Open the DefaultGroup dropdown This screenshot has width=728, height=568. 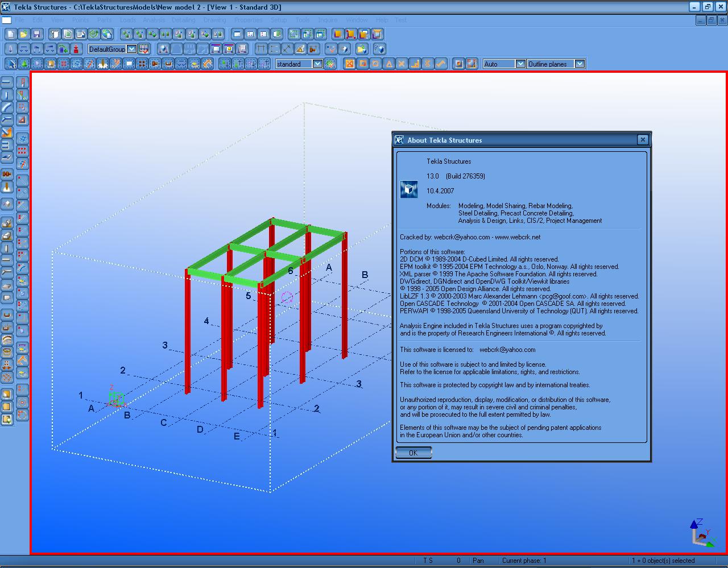point(132,49)
